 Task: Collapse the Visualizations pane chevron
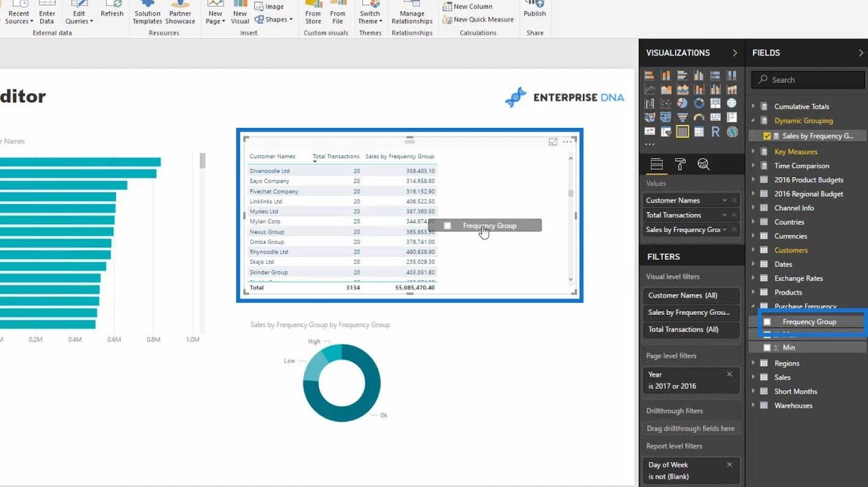click(735, 53)
